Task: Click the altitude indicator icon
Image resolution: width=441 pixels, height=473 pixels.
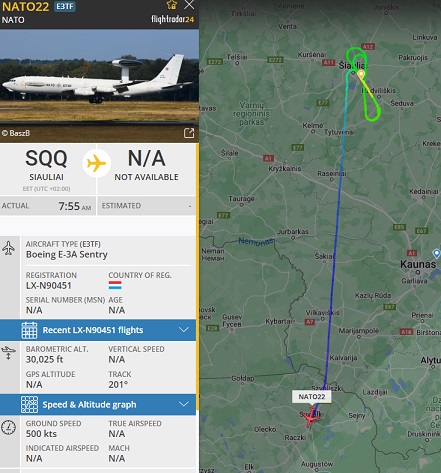Action: (x=8, y=353)
